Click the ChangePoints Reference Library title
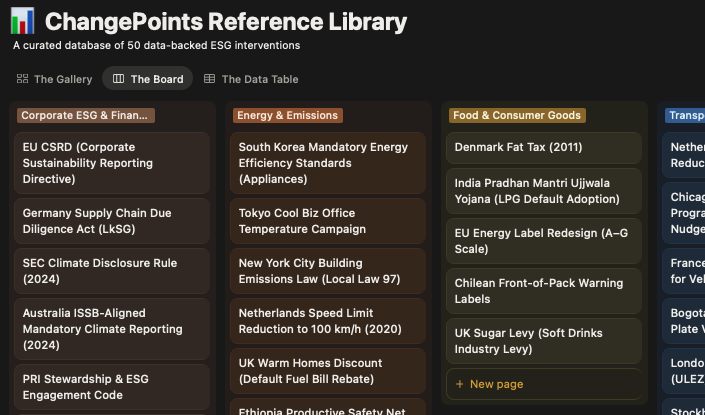 (x=226, y=22)
